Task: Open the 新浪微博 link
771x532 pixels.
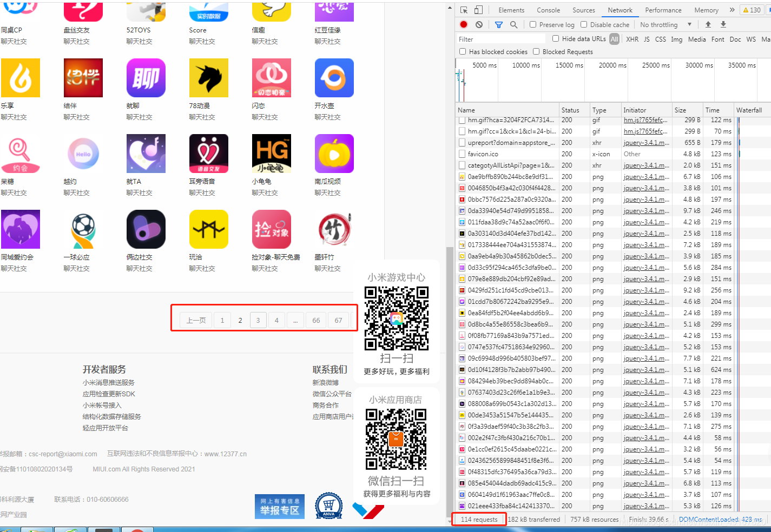Action: coord(326,382)
